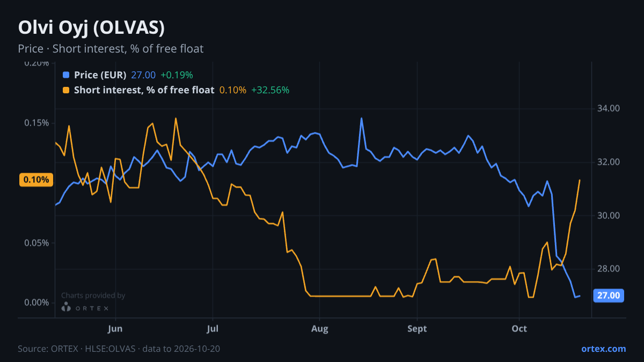644x362 pixels.
Task: Click the 30.00 right axis label
Action: coord(609,216)
